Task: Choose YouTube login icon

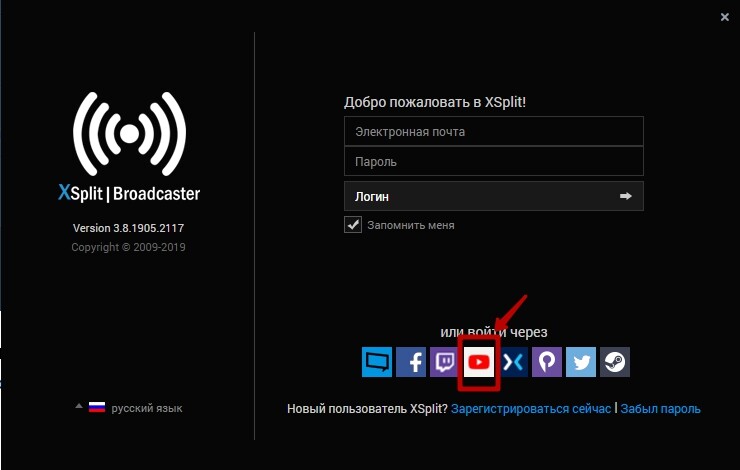Action: [479, 362]
